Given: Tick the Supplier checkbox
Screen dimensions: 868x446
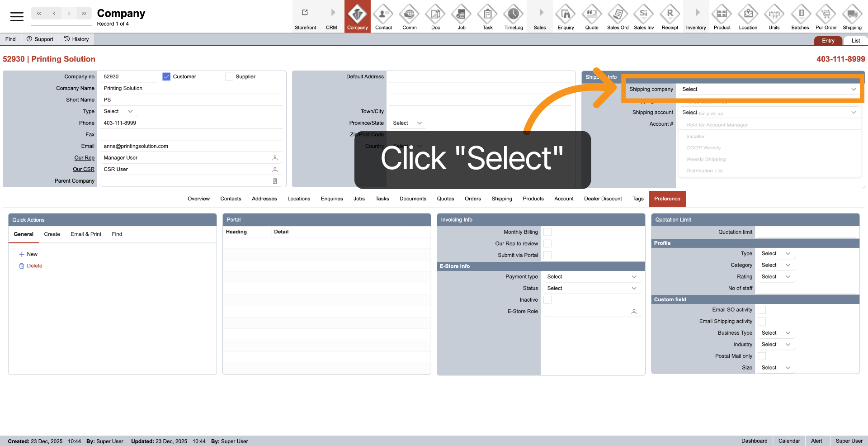Looking at the screenshot, I should (x=229, y=77).
